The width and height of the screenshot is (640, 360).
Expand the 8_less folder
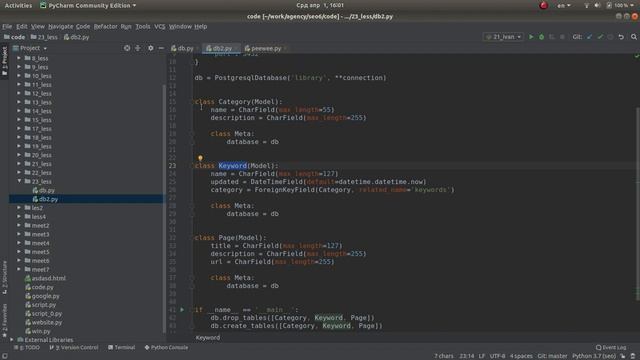(x=19, y=58)
